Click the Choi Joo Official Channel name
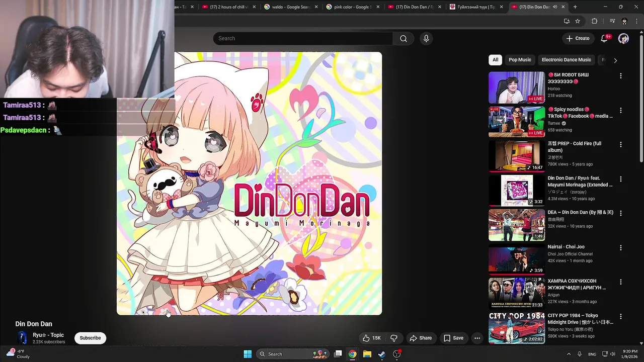This screenshot has width=644, height=362. [570, 254]
